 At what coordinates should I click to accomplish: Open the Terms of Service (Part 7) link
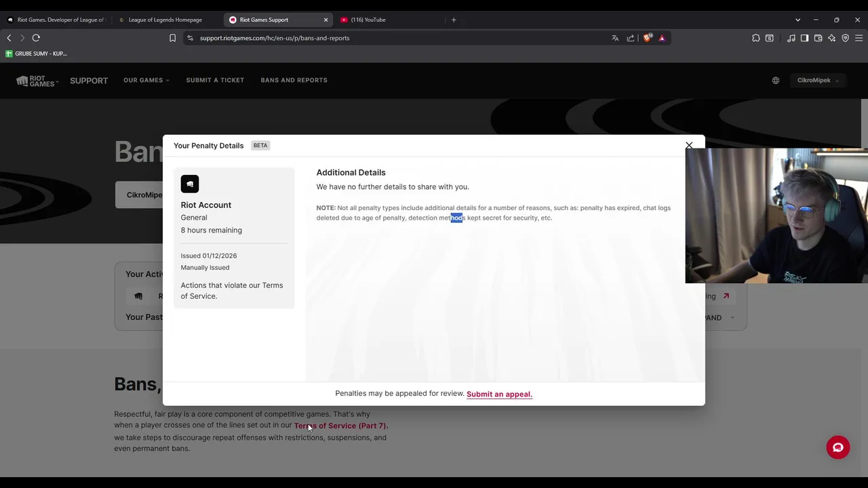(340, 426)
